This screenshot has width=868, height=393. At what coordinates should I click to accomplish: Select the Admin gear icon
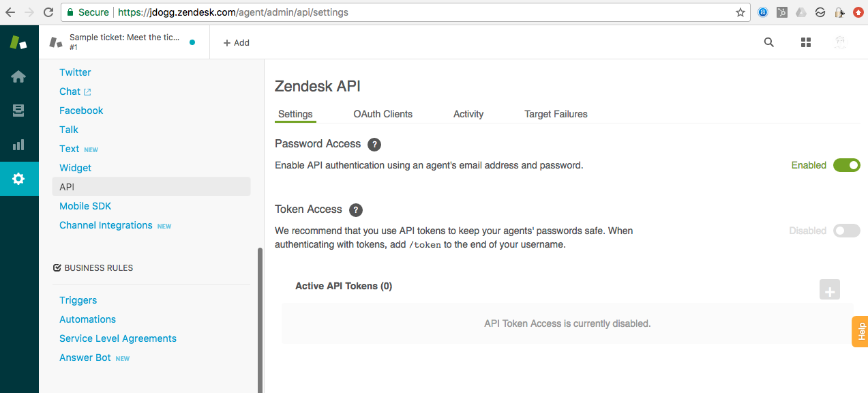click(18, 179)
